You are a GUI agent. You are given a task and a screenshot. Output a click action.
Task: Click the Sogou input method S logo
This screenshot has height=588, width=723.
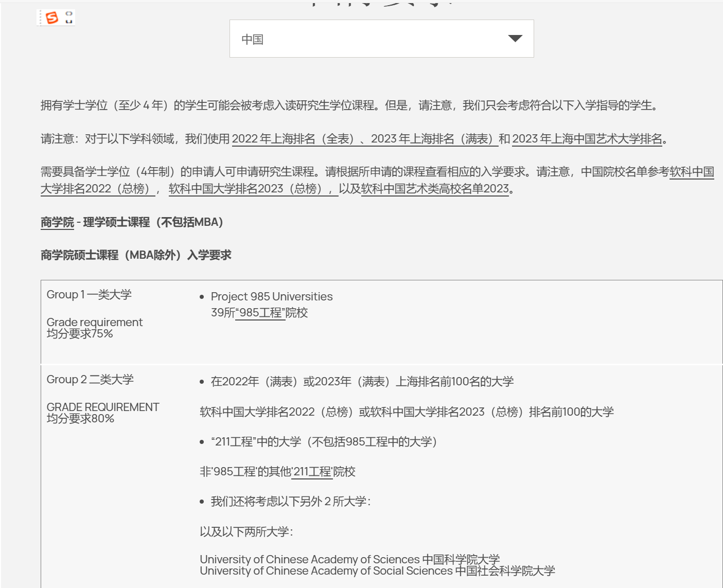[52, 18]
